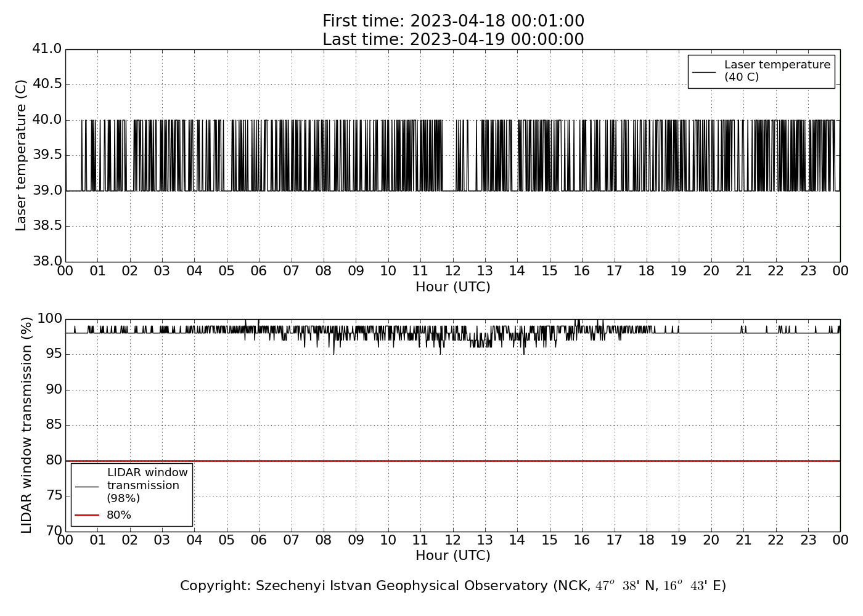Click hour 03 tick under the laser temperature plot
Screen dimensions: 863x616
pos(162,271)
